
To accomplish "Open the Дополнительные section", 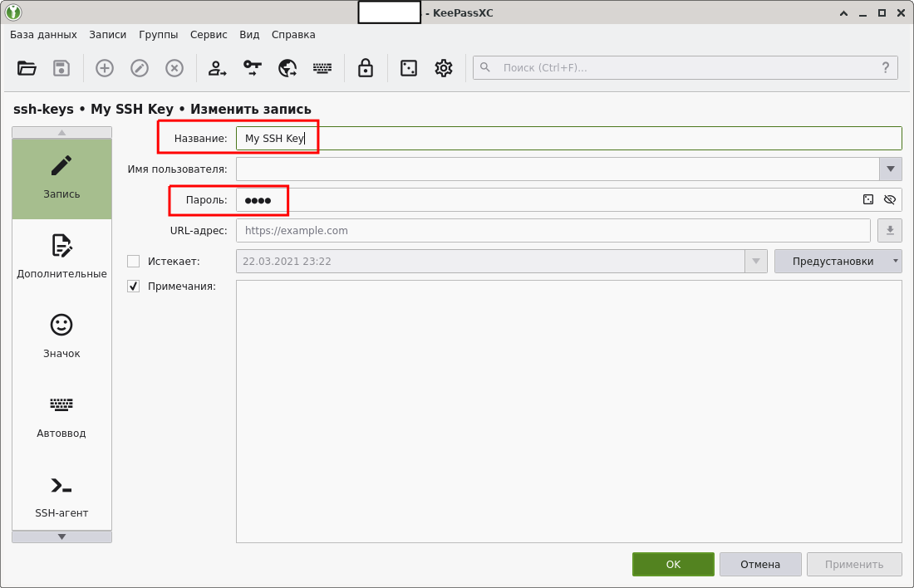I will (61, 256).
